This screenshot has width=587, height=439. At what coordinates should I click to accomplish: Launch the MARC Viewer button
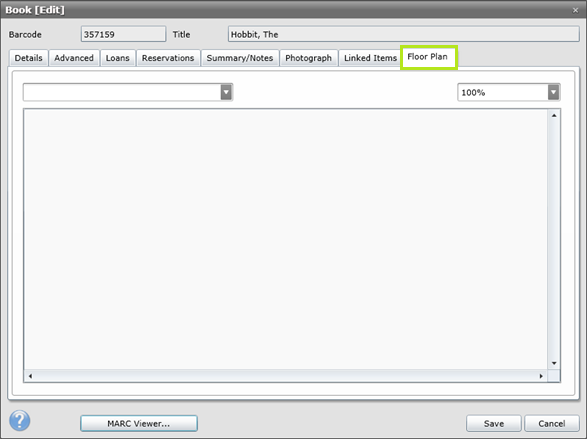(139, 423)
